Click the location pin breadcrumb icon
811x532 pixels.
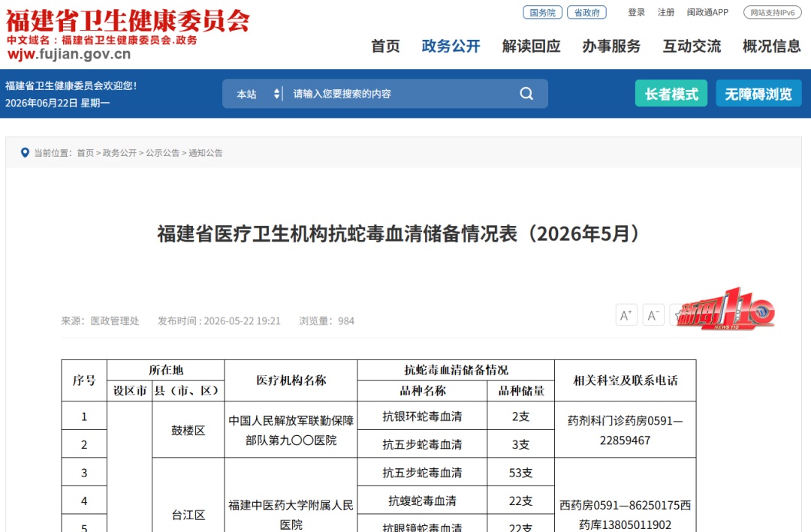24,152
